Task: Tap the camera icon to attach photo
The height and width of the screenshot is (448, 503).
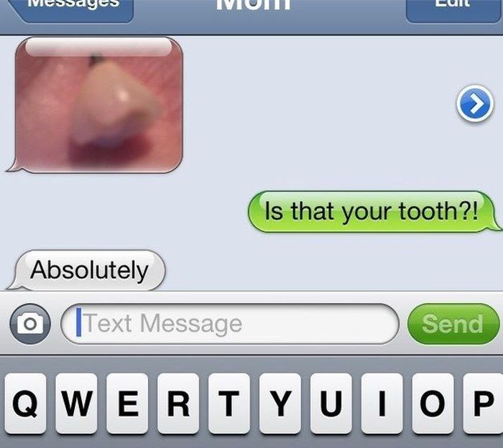Action: tap(30, 324)
